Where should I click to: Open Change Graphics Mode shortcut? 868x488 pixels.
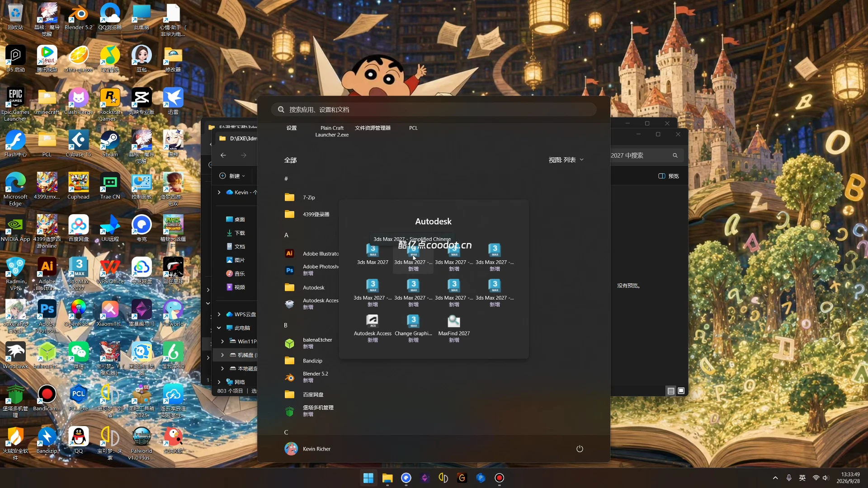point(413,328)
